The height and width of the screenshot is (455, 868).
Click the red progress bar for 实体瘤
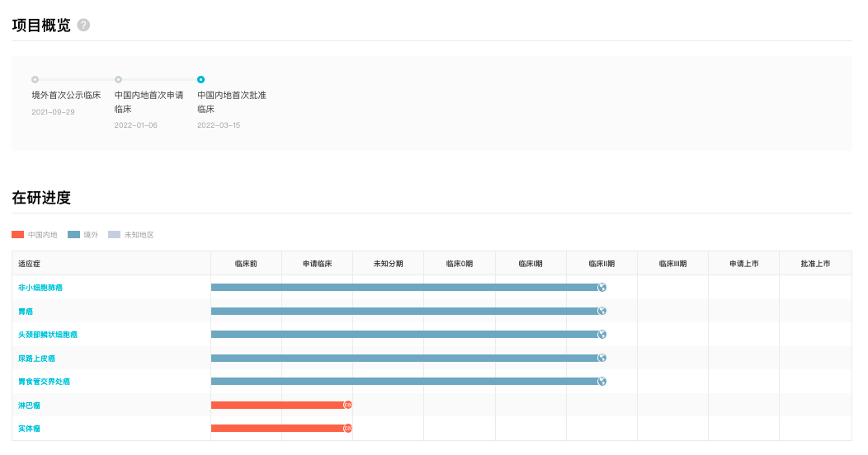pos(276,429)
